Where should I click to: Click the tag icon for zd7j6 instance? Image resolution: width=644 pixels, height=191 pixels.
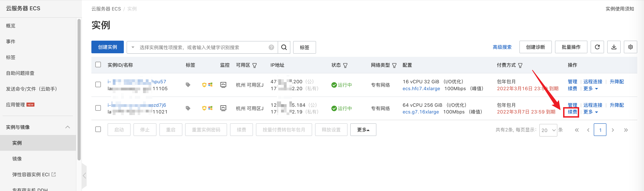coord(188,108)
